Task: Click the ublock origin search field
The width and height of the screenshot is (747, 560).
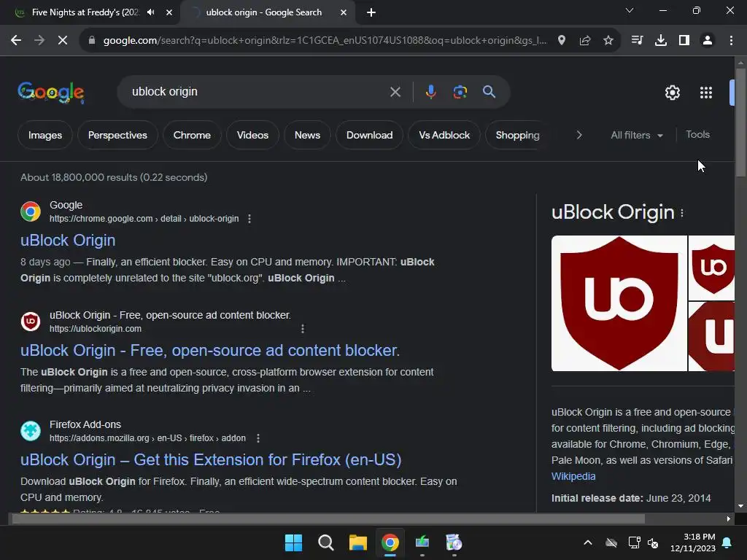Action: click(258, 92)
